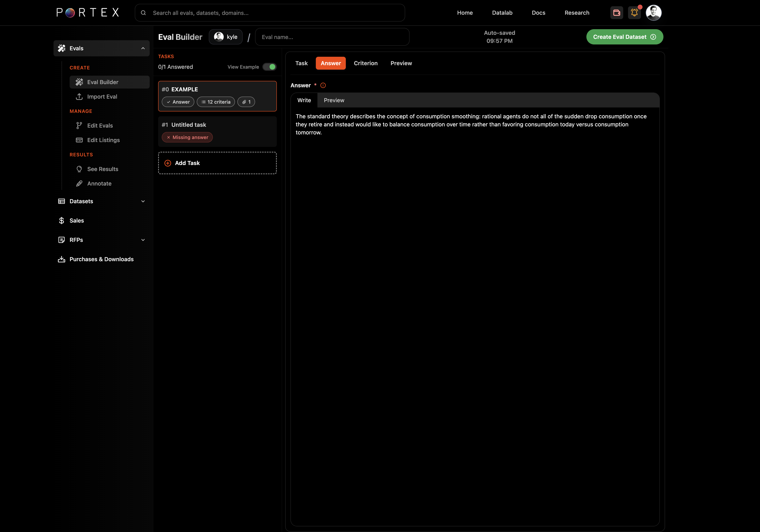
Task: Click the Annotate pencil item
Action: pos(99,184)
